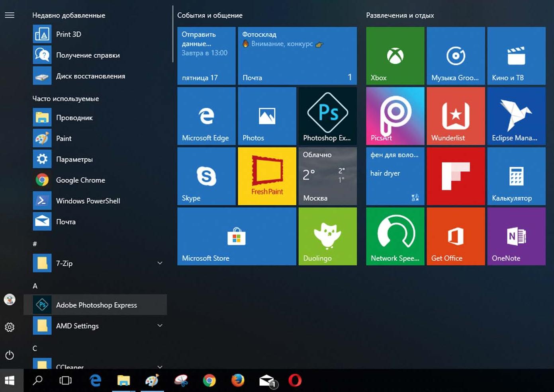Click the app list scrollbar

click(x=173, y=34)
